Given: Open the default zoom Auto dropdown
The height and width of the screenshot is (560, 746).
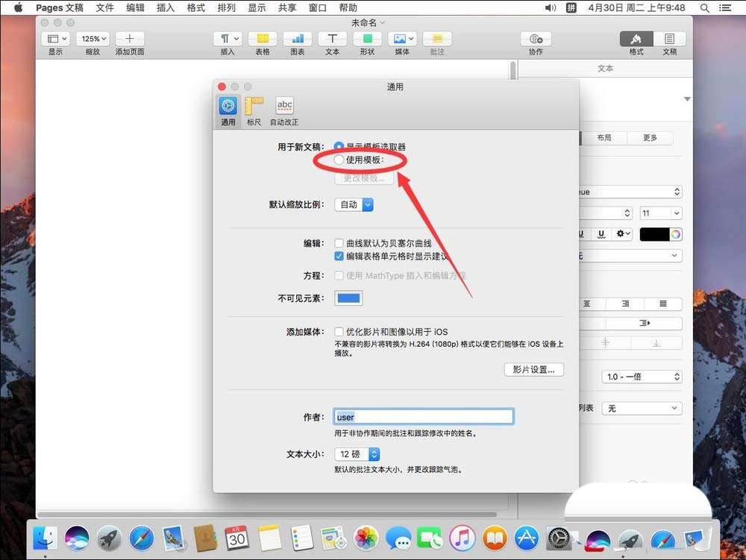Looking at the screenshot, I should click(354, 204).
